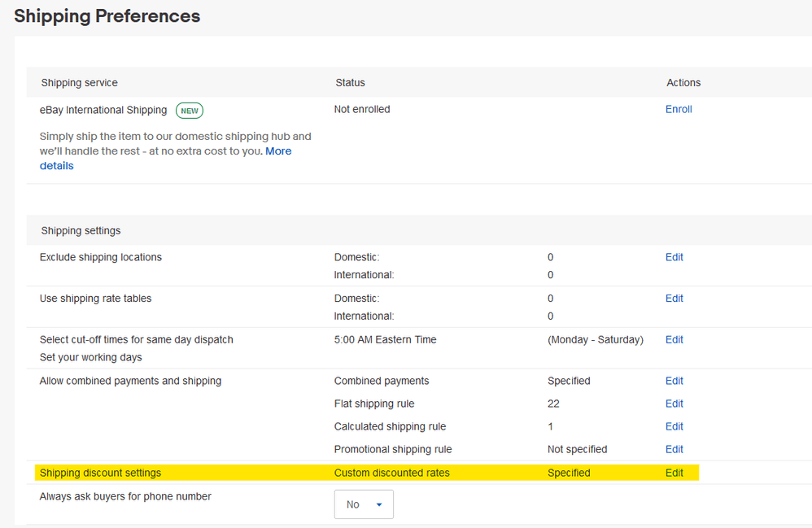Edit the Use shipping rate tables setting
The height and width of the screenshot is (528, 812).
[674, 299]
